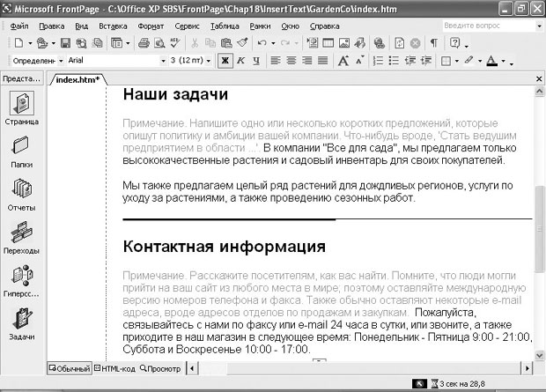The width and height of the screenshot is (546, 392).
Task: Open the Таблица menu
Action: point(225,26)
